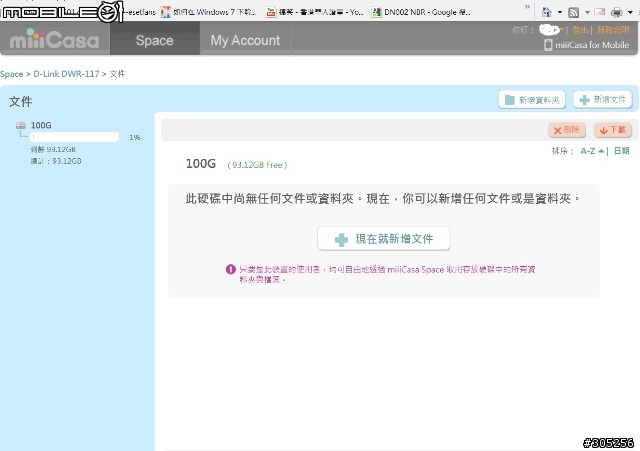Switch to the My Account tab
This screenshot has height=451, width=640.
click(x=245, y=40)
